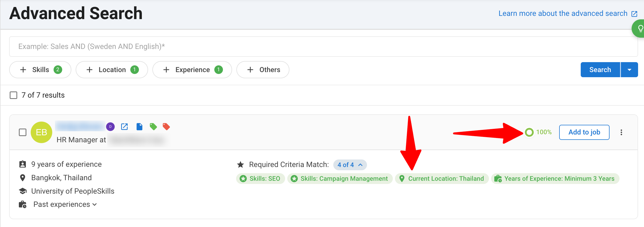The height and width of the screenshot is (227, 644).
Task: Open the blue document resume icon
Action: tap(139, 127)
